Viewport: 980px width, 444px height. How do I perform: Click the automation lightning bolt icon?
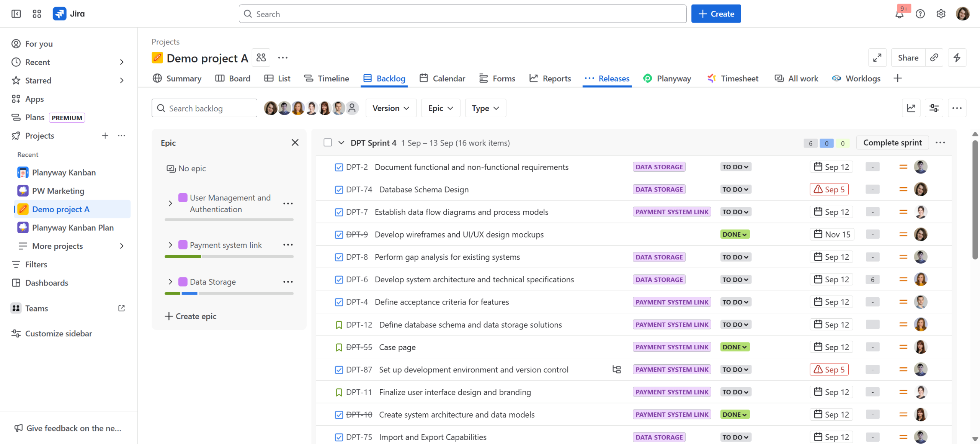[x=957, y=58]
